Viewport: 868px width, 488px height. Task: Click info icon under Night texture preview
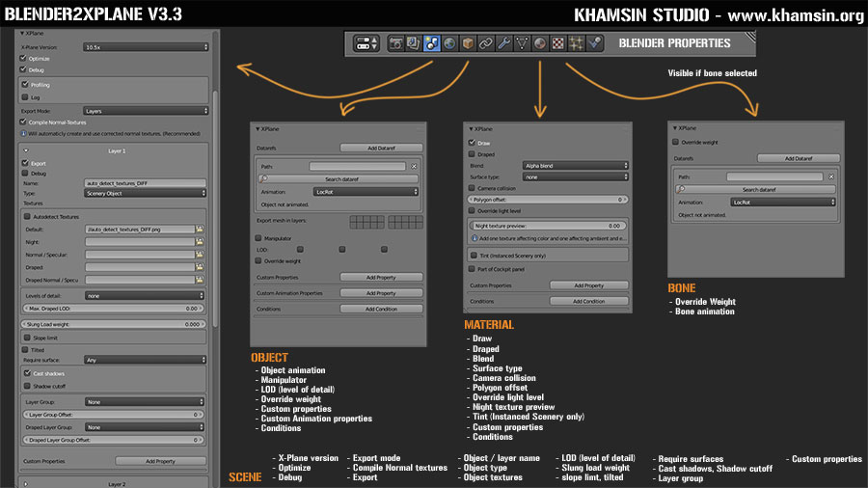(x=475, y=238)
